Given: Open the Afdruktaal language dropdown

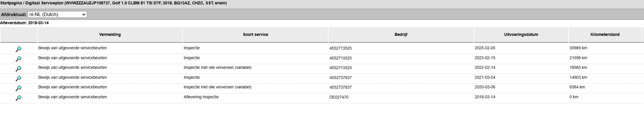Looking at the screenshot, I should coord(57,14).
